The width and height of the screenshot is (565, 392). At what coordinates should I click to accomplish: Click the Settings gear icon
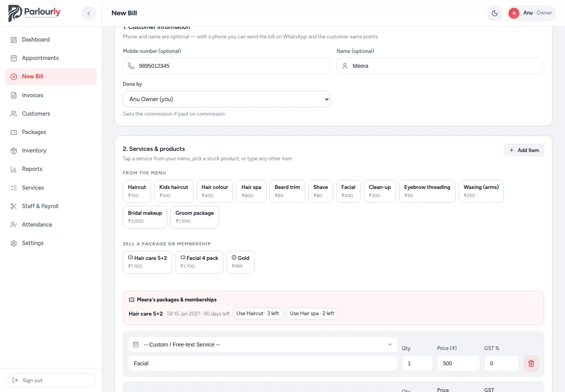click(x=14, y=243)
